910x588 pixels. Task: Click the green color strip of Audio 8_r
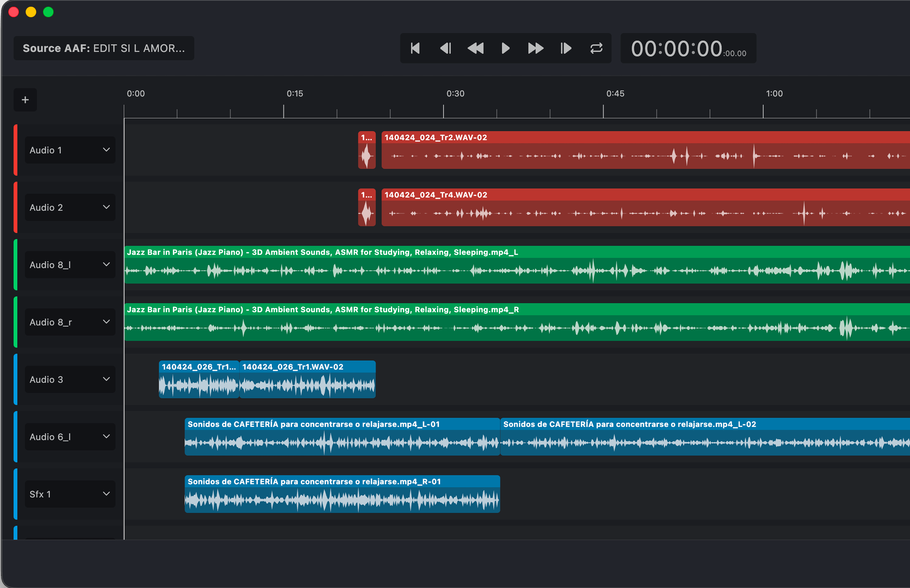16,322
